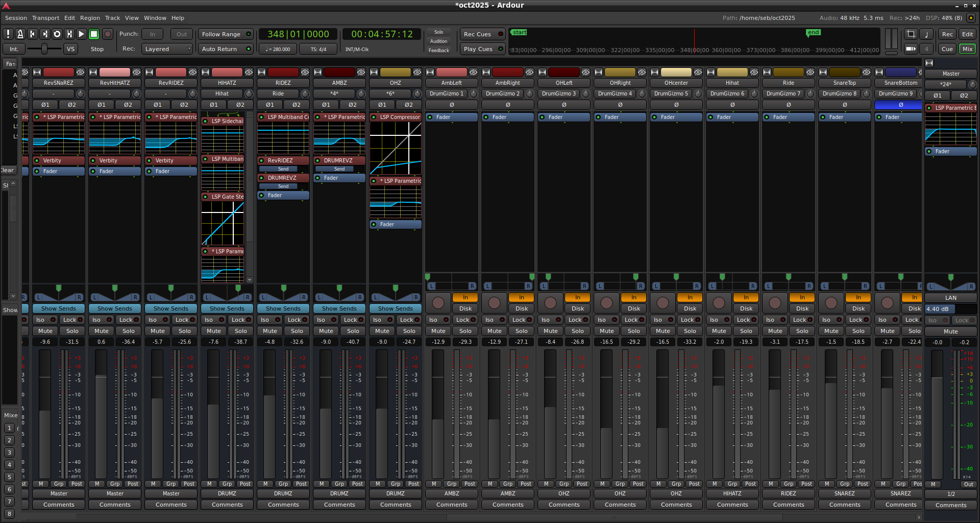980x523 pixels.
Task: Click the global record arm button
Action: (x=108, y=34)
